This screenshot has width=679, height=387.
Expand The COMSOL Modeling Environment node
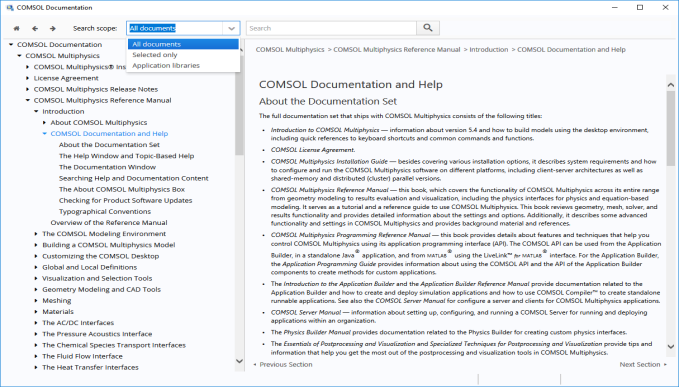point(36,234)
